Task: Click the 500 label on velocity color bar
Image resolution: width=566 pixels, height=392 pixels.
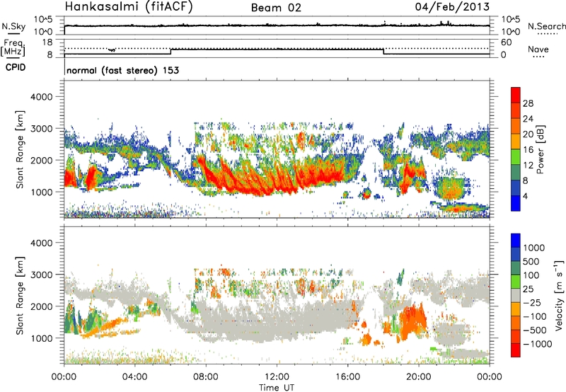Action: point(533,261)
